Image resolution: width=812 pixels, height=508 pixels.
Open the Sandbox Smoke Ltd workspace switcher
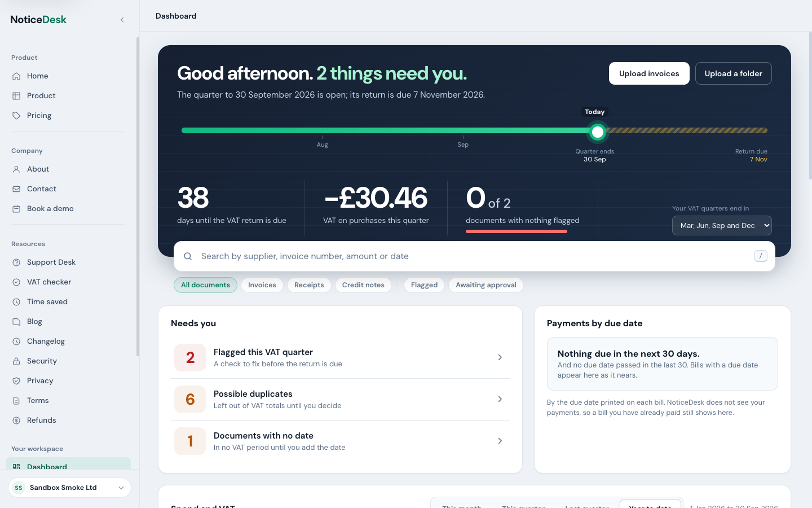(69, 488)
